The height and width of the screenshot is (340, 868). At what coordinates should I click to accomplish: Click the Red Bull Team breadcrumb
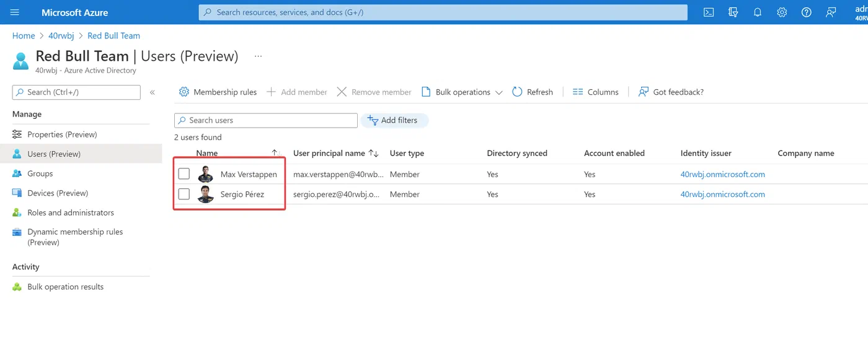113,36
